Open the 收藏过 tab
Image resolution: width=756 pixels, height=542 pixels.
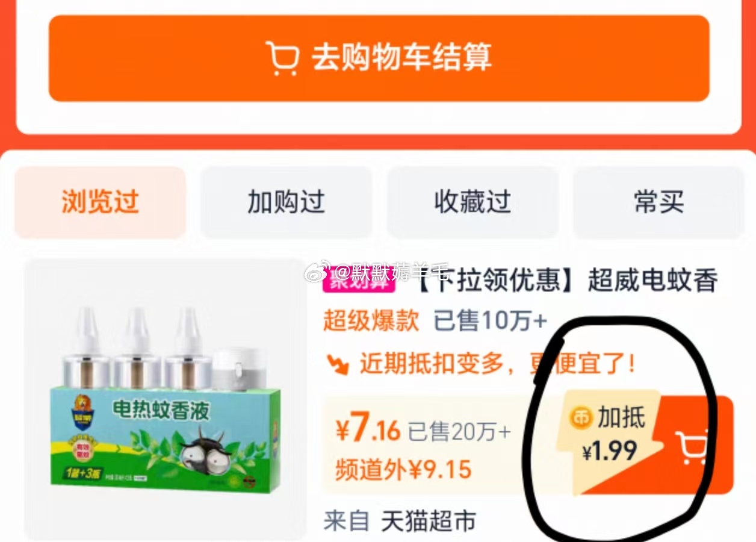point(472,202)
